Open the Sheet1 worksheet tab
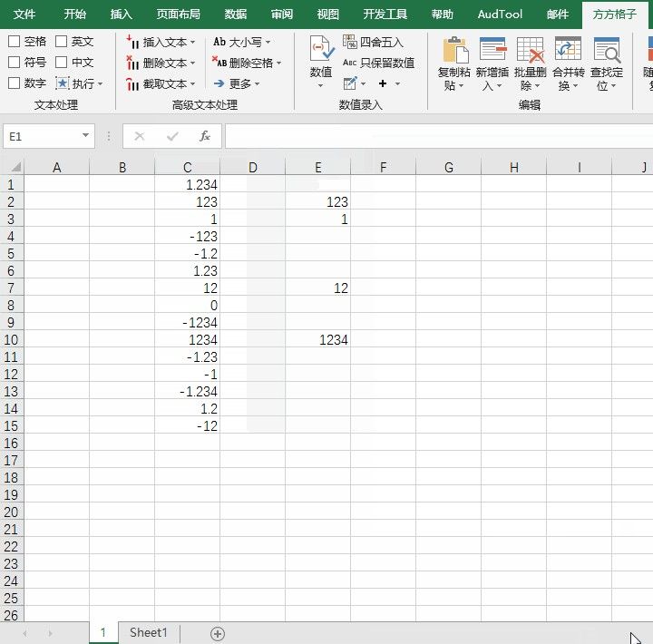The width and height of the screenshot is (653, 644). (149, 633)
